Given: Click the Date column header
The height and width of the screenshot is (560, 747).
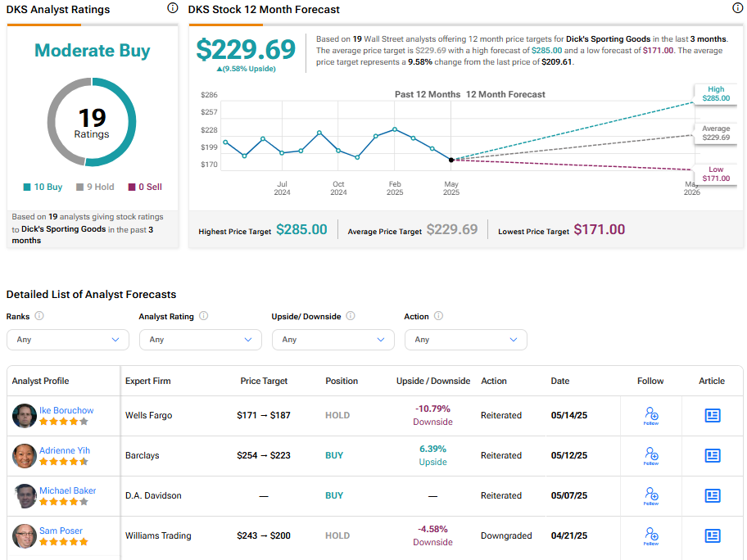Looking at the screenshot, I should pyautogui.click(x=560, y=381).
